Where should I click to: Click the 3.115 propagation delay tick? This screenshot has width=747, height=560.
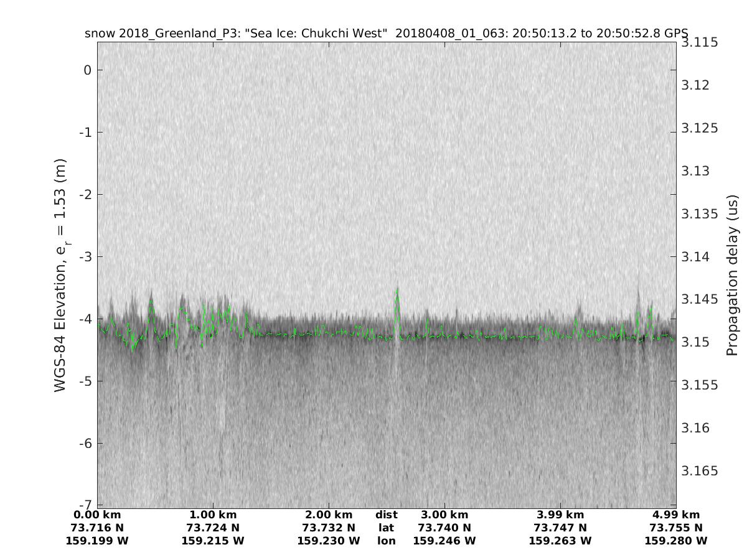(x=700, y=42)
